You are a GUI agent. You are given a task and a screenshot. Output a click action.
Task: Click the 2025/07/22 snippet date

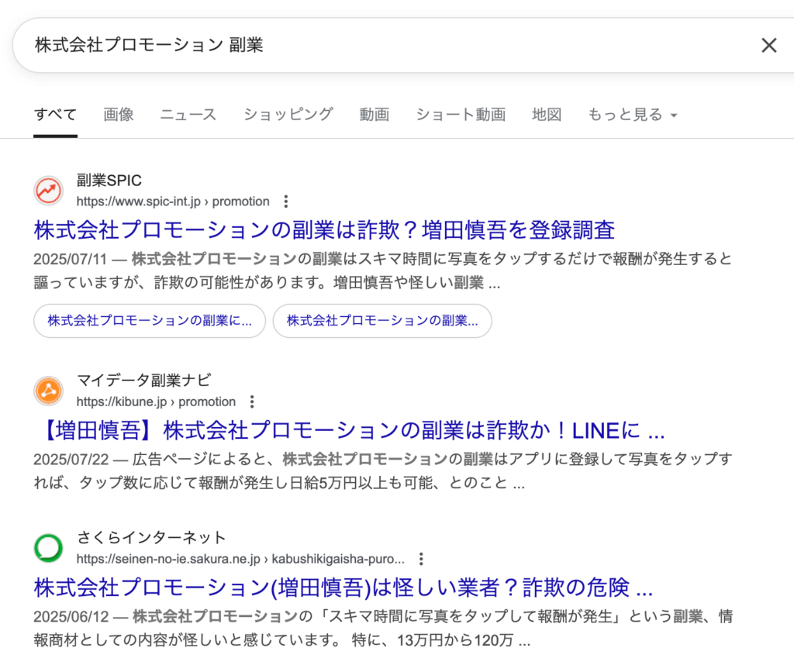(x=71, y=460)
